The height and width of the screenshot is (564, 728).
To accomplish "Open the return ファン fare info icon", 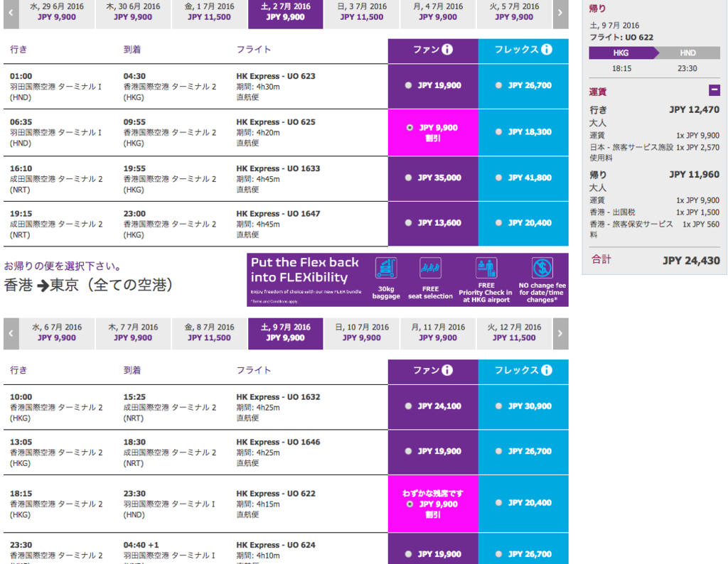I will pos(447,370).
